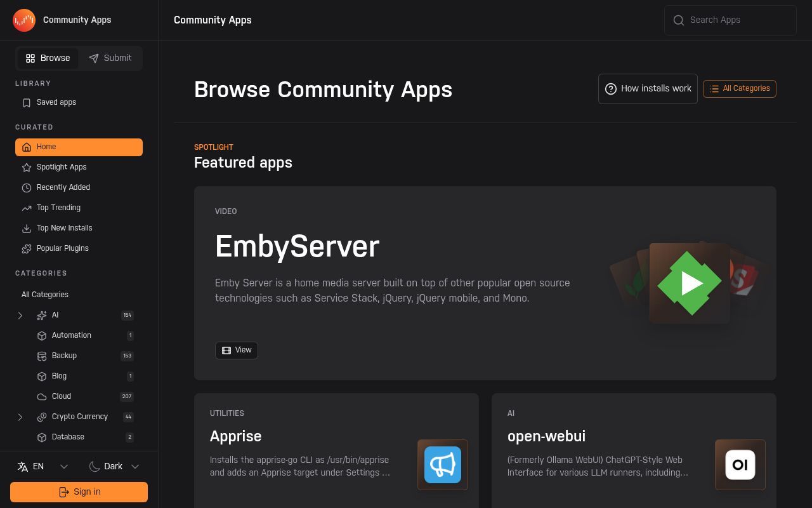Click the Cloud count badge 207
Viewport: 812px width, 508px height.
(127, 397)
